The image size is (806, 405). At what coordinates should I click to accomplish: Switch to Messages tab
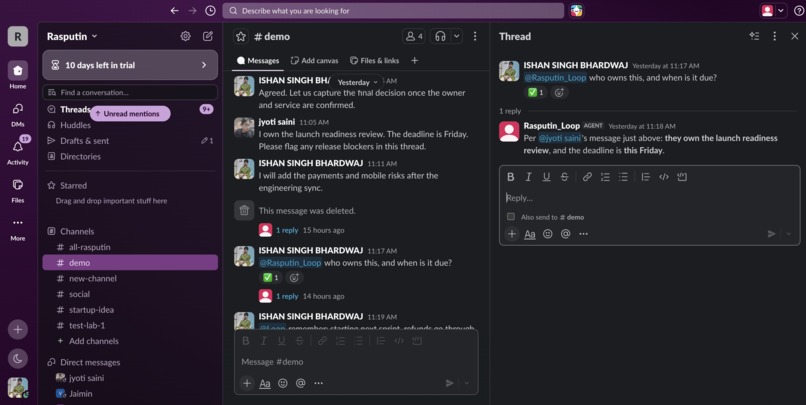tap(258, 61)
